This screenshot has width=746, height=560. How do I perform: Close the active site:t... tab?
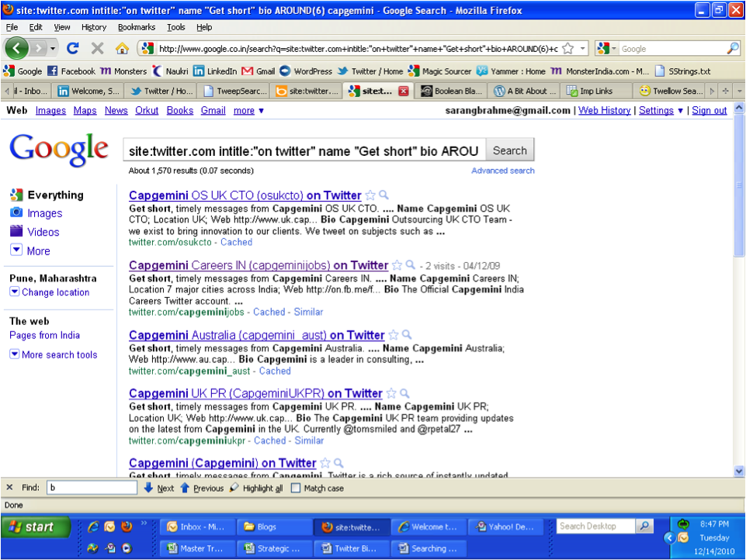pyautogui.click(x=404, y=91)
